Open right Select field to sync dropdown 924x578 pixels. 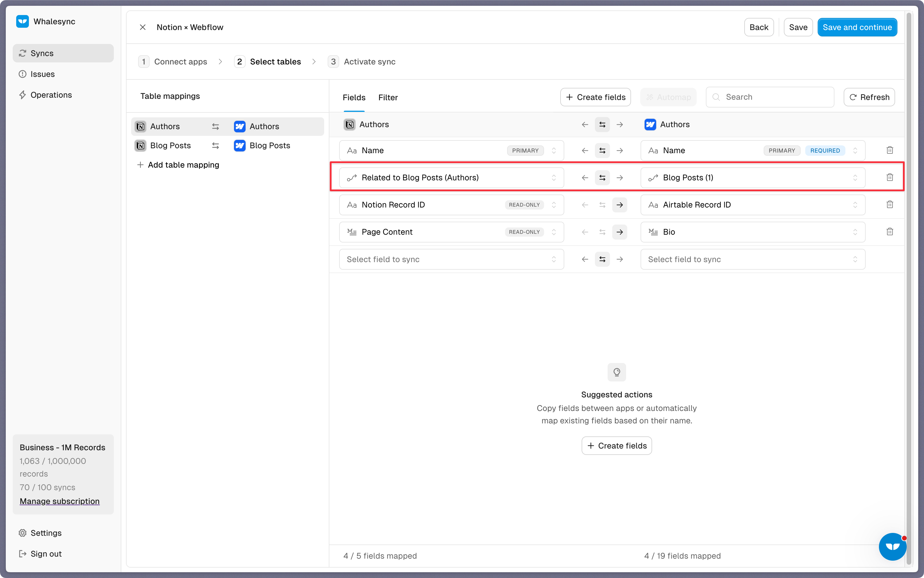click(752, 259)
